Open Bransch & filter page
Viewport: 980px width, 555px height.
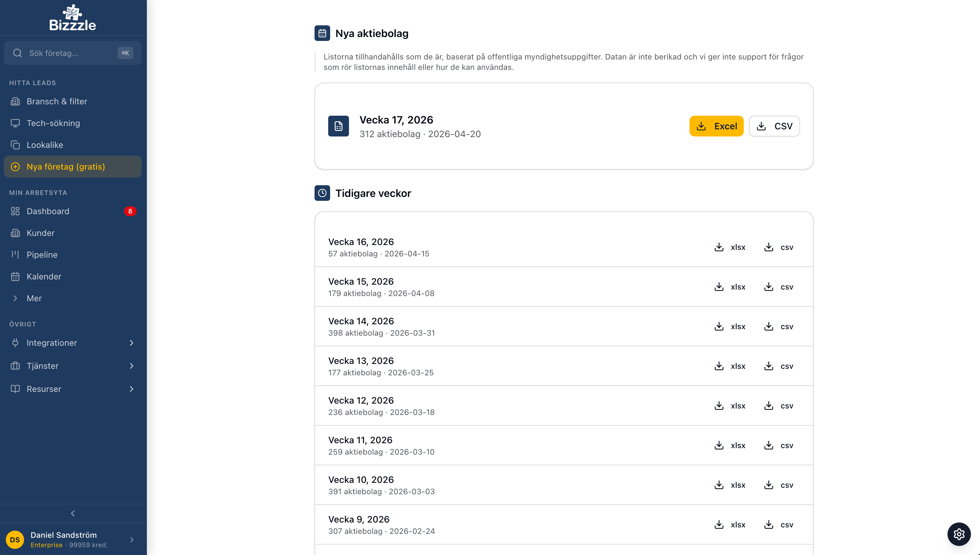[x=57, y=101]
